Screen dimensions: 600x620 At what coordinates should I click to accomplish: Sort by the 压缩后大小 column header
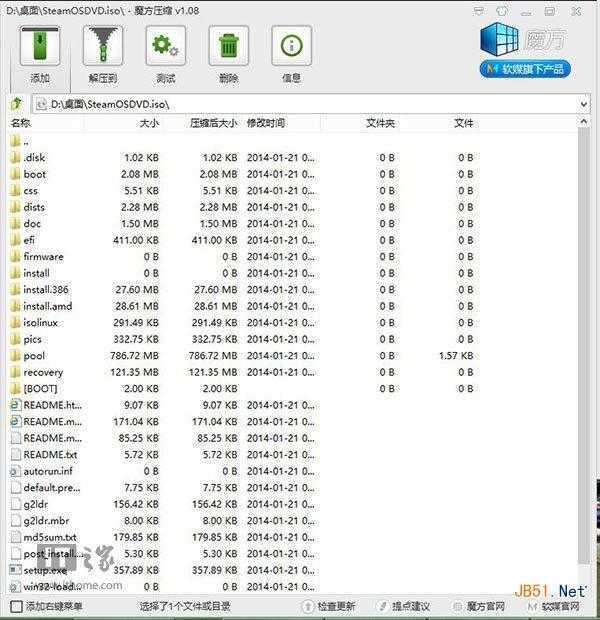pyautogui.click(x=213, y=123)
